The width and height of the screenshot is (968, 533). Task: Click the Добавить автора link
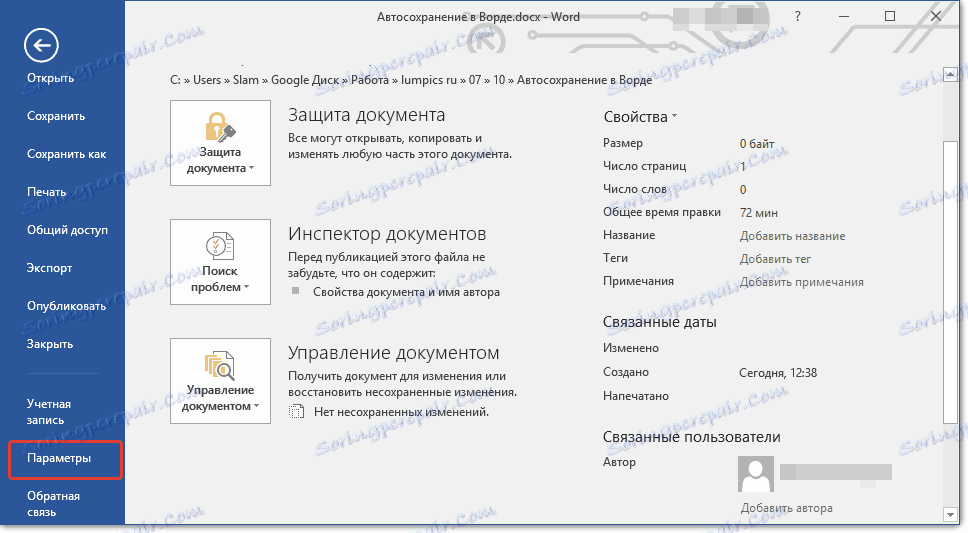click(786, 508)
